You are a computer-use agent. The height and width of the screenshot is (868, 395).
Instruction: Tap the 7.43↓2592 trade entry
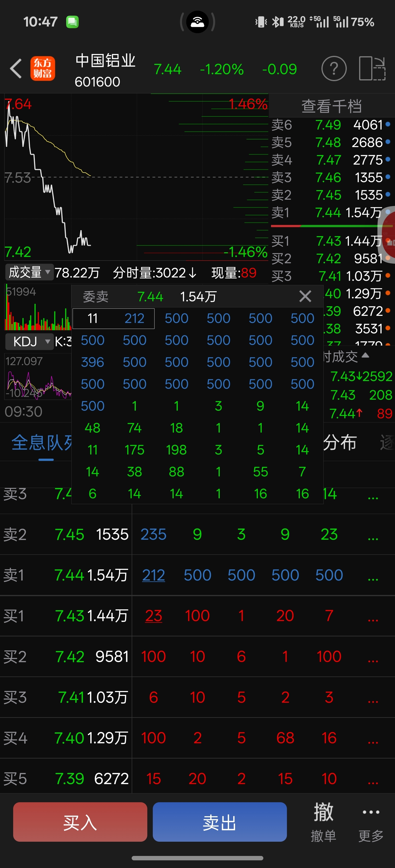pos(361,376)
